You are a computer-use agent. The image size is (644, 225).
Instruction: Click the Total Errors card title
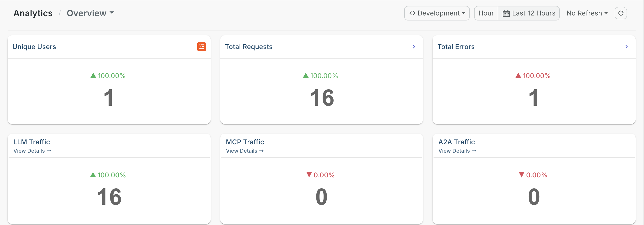(456, 47)
